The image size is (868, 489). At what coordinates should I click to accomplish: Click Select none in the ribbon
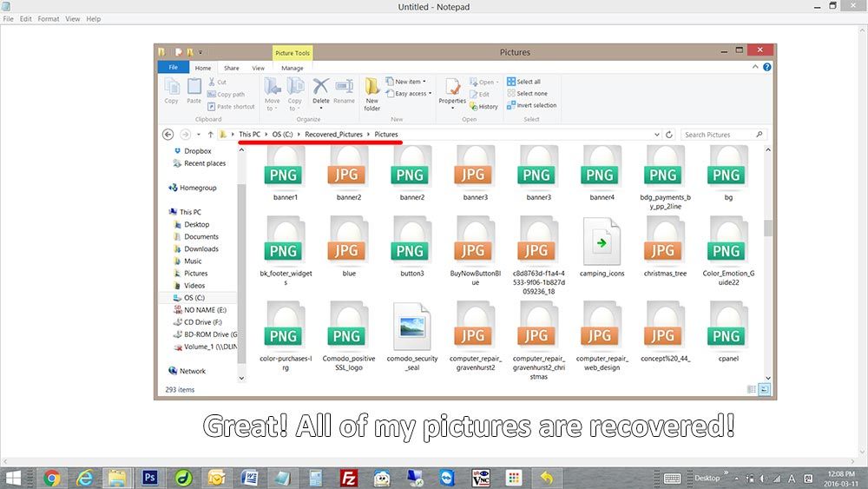pos(527,94)
